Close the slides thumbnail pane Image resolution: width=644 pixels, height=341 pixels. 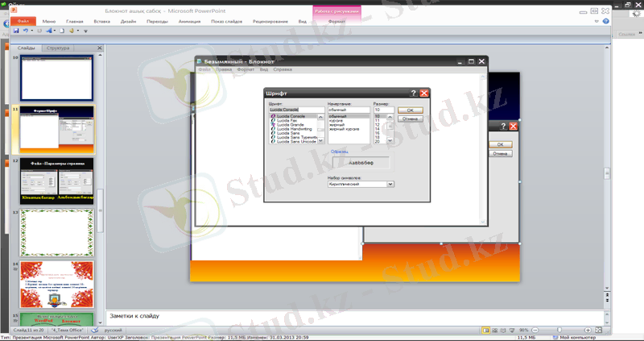[98, 48]
